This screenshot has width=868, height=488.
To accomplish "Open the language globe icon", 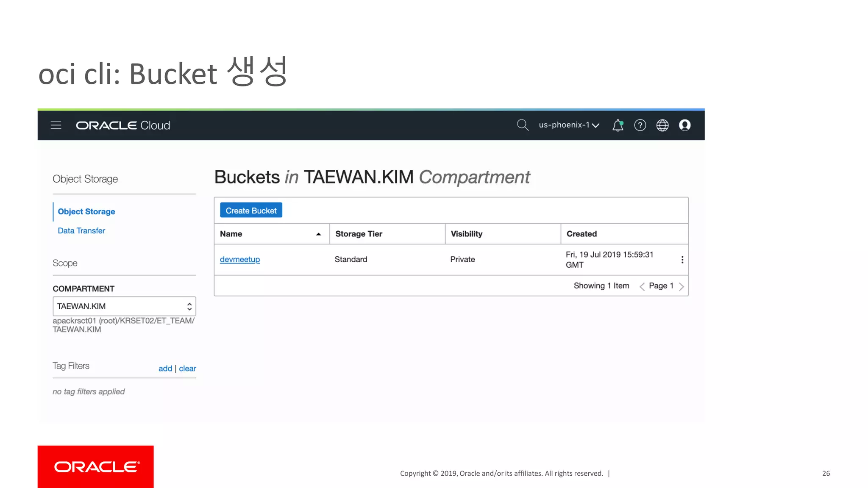I will [x=662, y=125].
